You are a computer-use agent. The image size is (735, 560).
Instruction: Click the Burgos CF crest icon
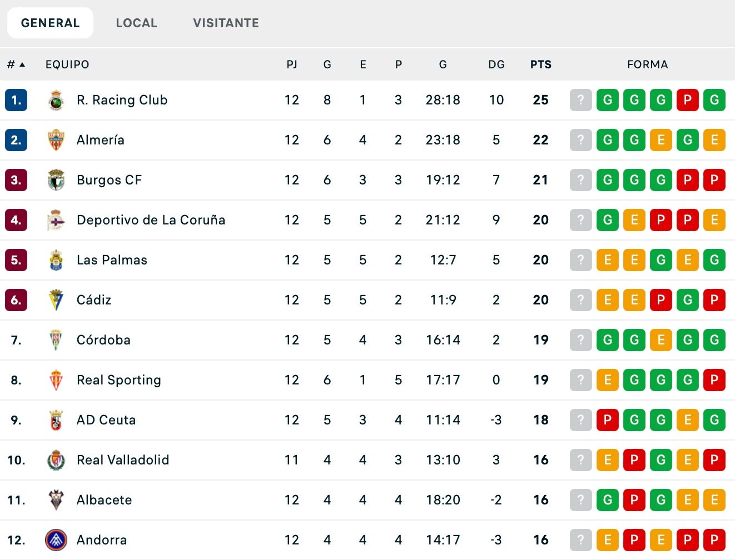click(x=55, y=180)
